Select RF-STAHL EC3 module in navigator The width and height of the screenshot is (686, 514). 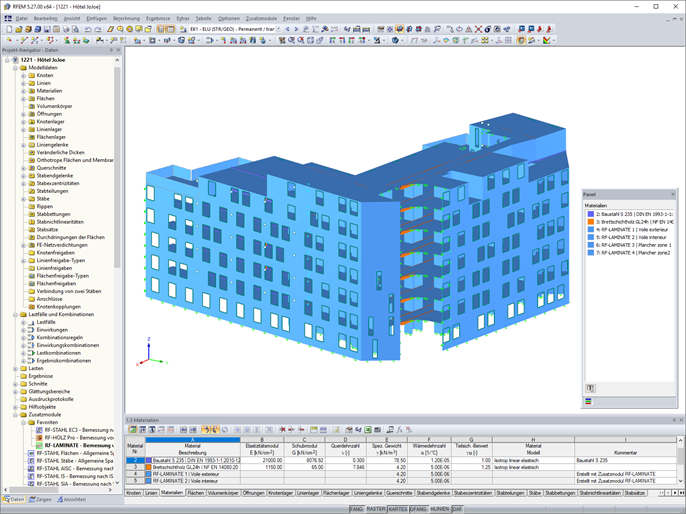pos(79,430)
